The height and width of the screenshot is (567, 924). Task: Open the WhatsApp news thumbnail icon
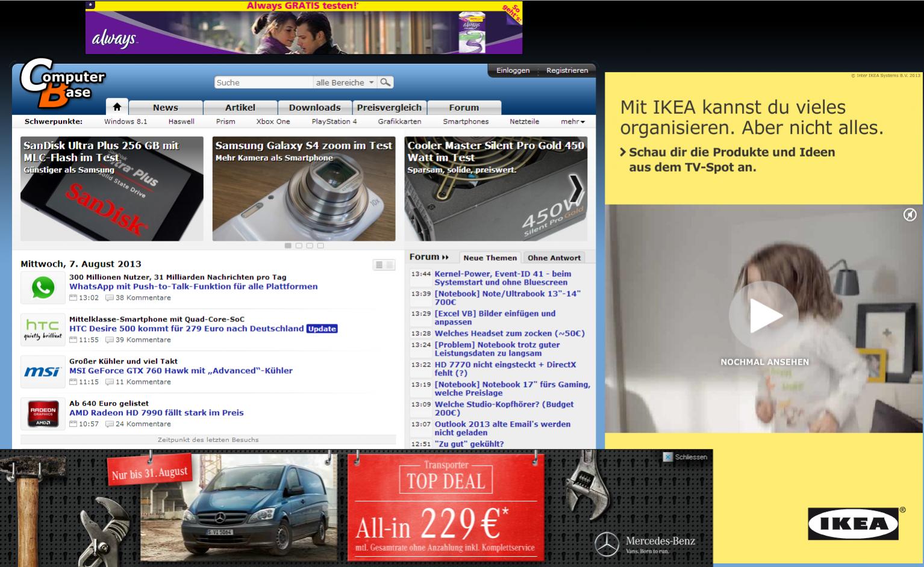43,288
